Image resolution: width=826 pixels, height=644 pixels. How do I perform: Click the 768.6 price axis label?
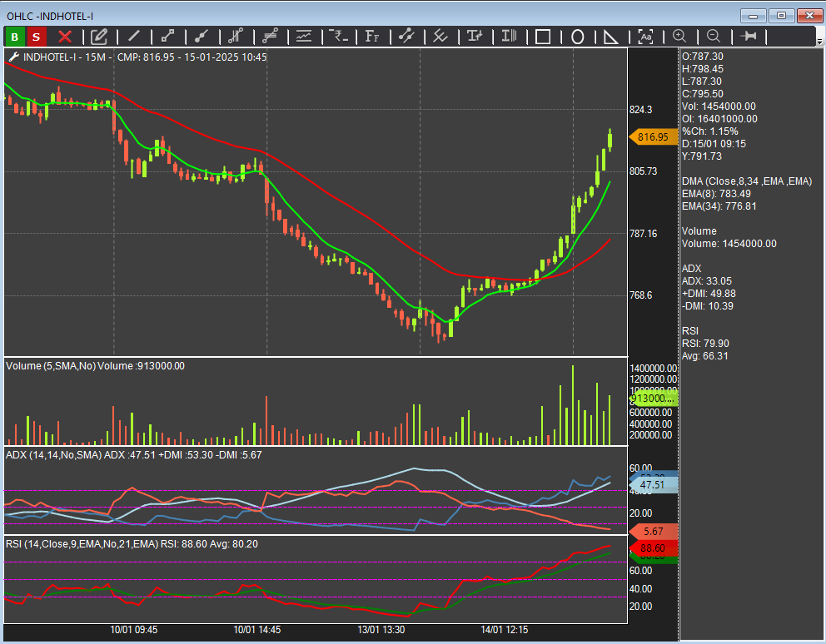[x=640, y=295]
